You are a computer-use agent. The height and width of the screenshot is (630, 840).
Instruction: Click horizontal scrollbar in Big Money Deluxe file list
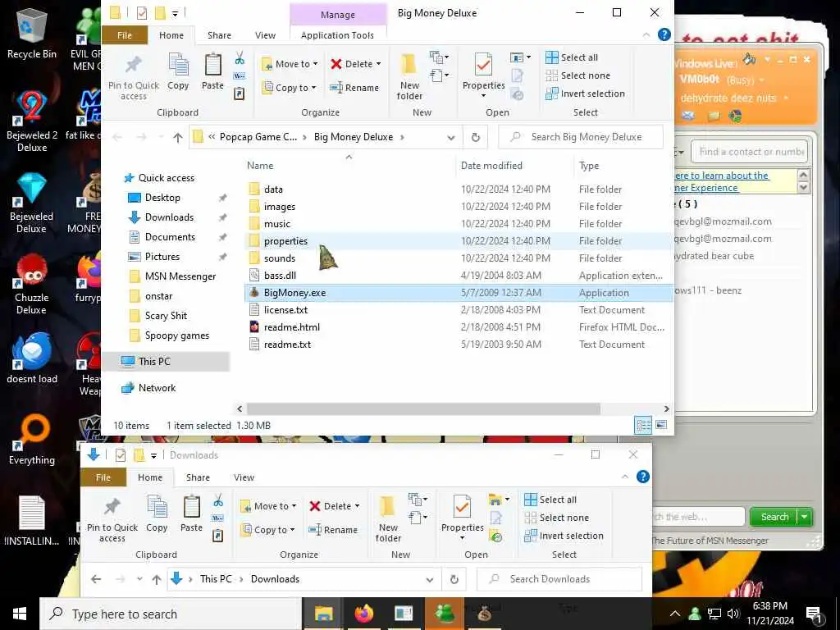click(x=423, y=409)
